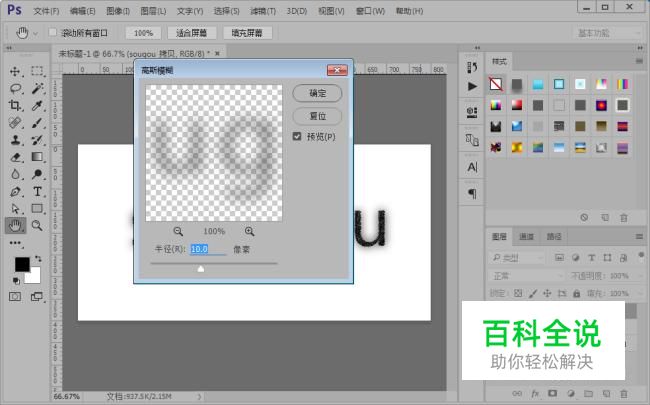
Task: Click the 填充屏幕 button
Action: tap(247, 33)
